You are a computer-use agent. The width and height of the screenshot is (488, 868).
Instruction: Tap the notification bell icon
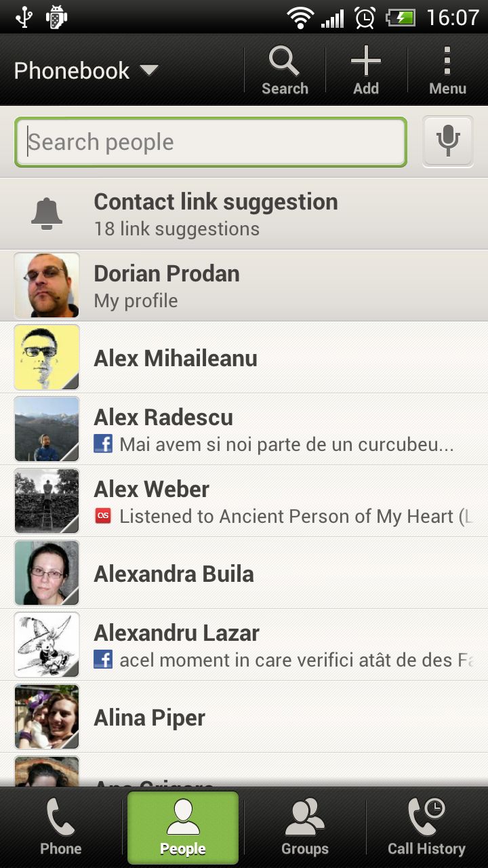point(47,214)
